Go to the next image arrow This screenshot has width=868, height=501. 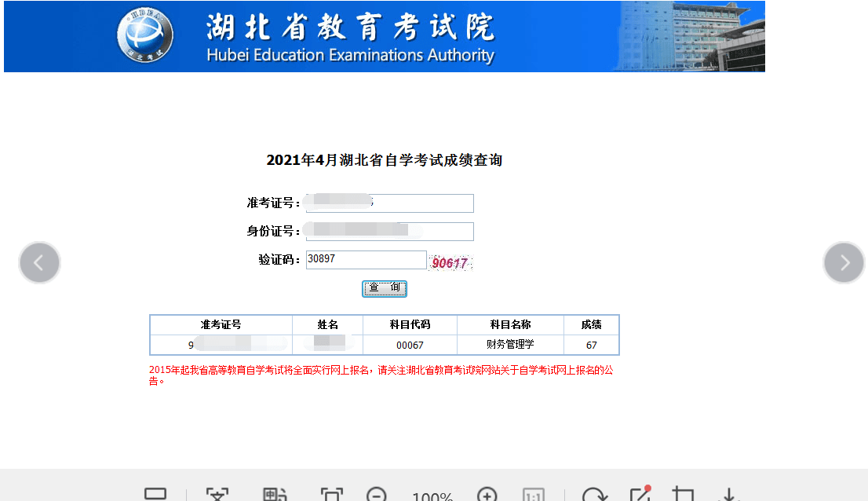tap(844, 262)
